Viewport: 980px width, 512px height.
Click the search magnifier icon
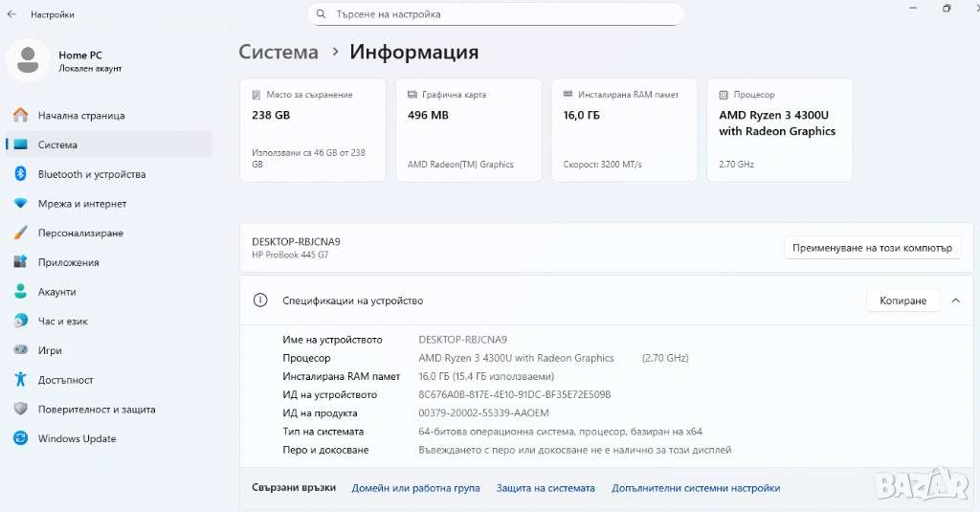coord(320,14)
